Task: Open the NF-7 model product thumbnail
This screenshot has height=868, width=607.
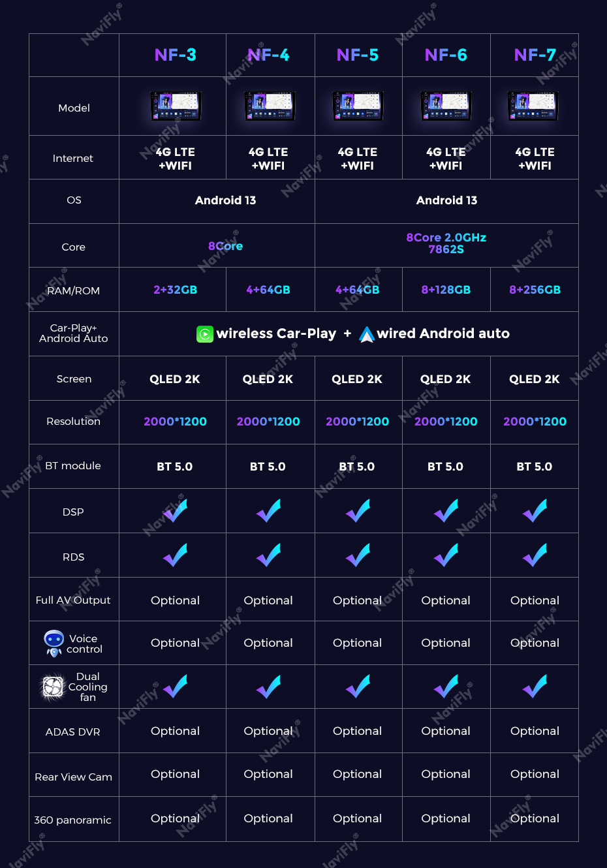Action: (x=533, y=106)
